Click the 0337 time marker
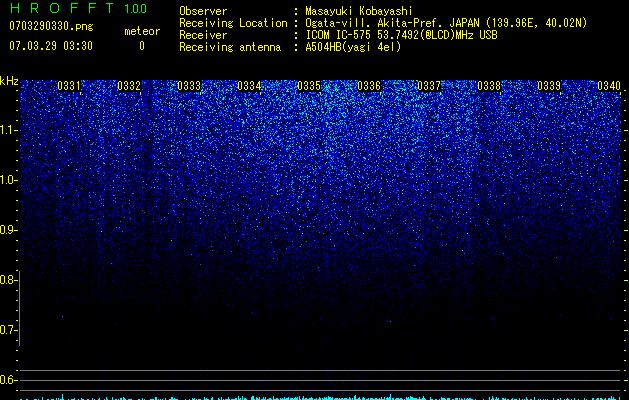The width and height of the screenshot is (629, 400). coord(429,86)
